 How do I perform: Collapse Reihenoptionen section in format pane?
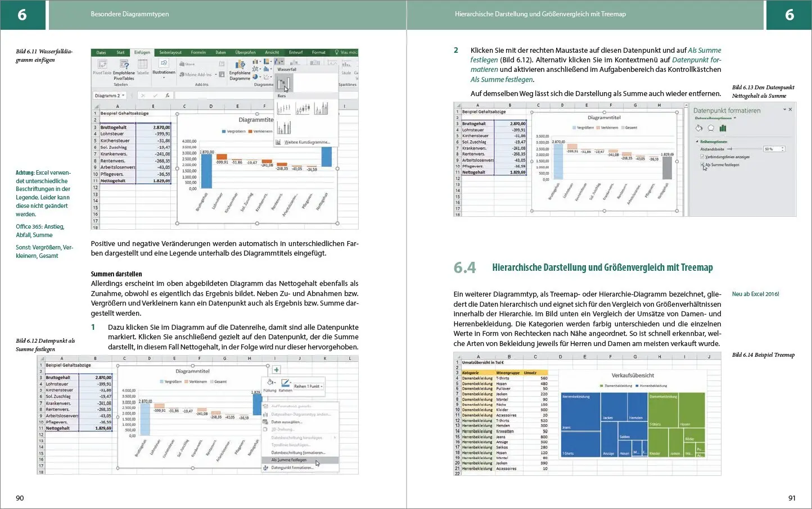coord(697,142)
